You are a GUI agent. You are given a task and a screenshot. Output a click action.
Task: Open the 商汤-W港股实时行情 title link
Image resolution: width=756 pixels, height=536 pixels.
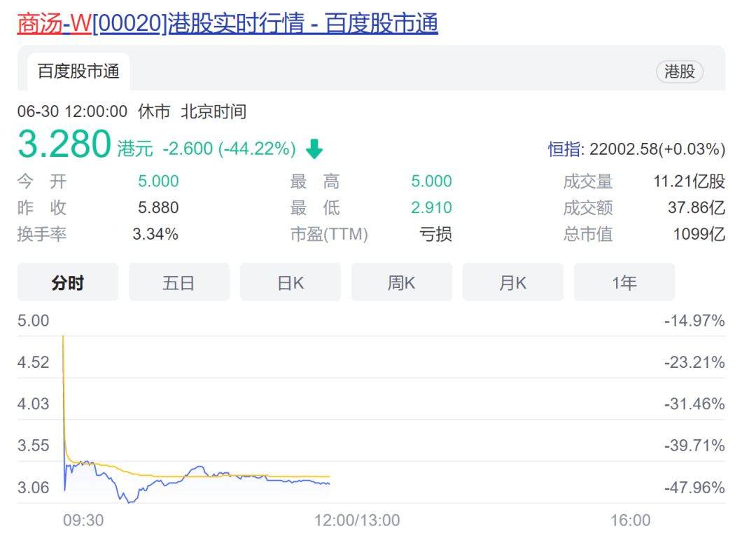pyautogui.click(x=227, y=23)
